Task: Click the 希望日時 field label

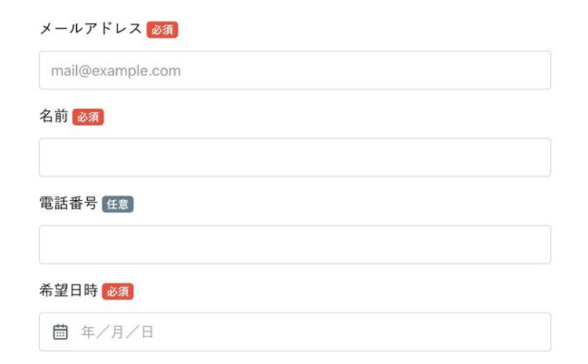Action: (68, 291)
